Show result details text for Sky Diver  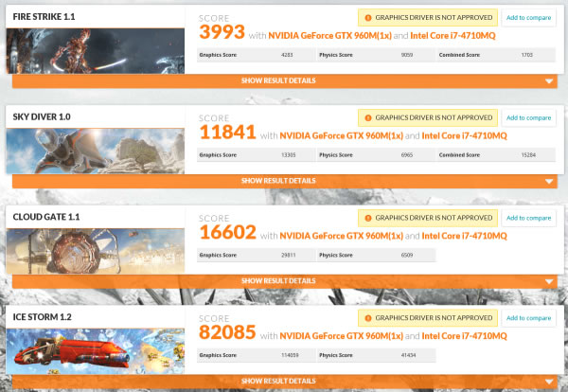278,181
